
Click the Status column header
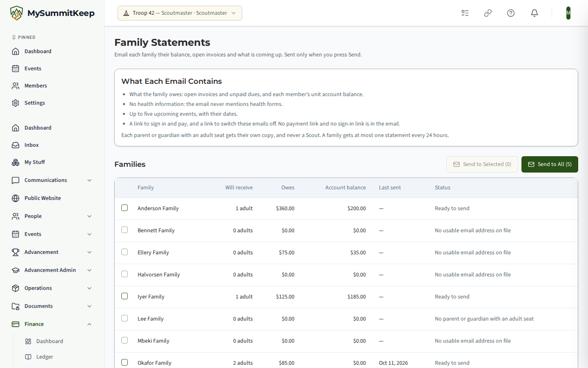click(x=443, y=188)
